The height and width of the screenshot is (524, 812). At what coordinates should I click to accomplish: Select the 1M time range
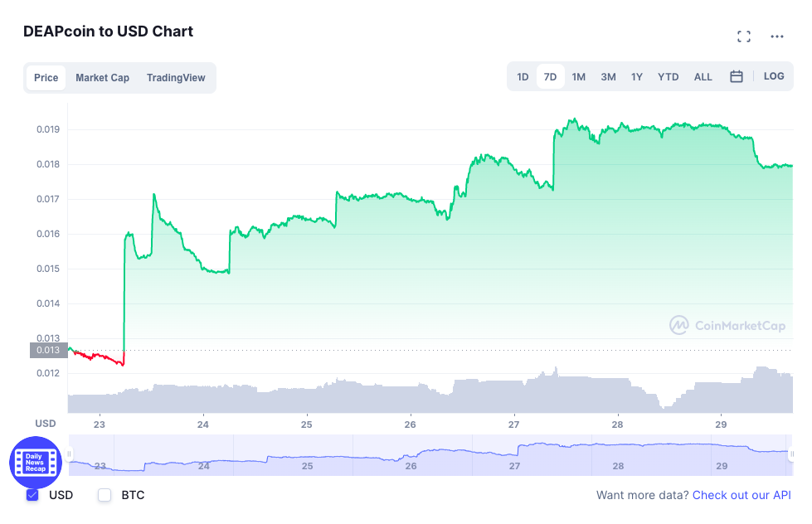(578, 76)
